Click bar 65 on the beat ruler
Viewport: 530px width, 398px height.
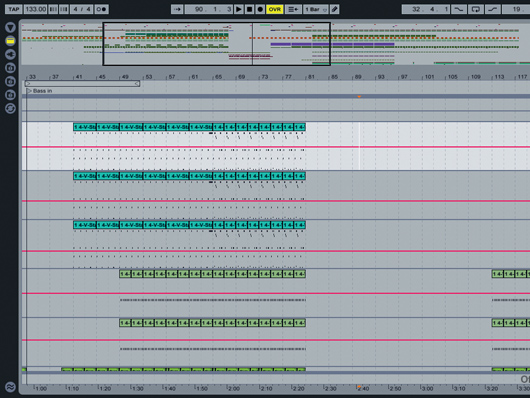click(218, 77)
